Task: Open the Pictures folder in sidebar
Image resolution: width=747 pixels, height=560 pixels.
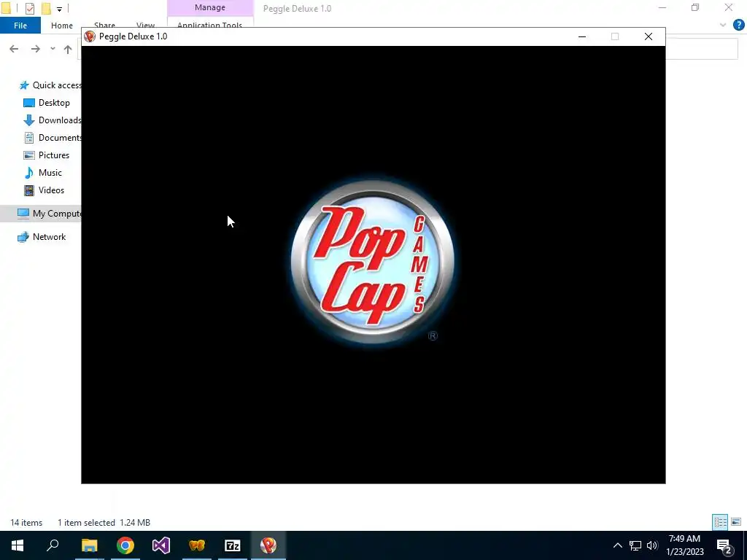Action: (46, 155)
